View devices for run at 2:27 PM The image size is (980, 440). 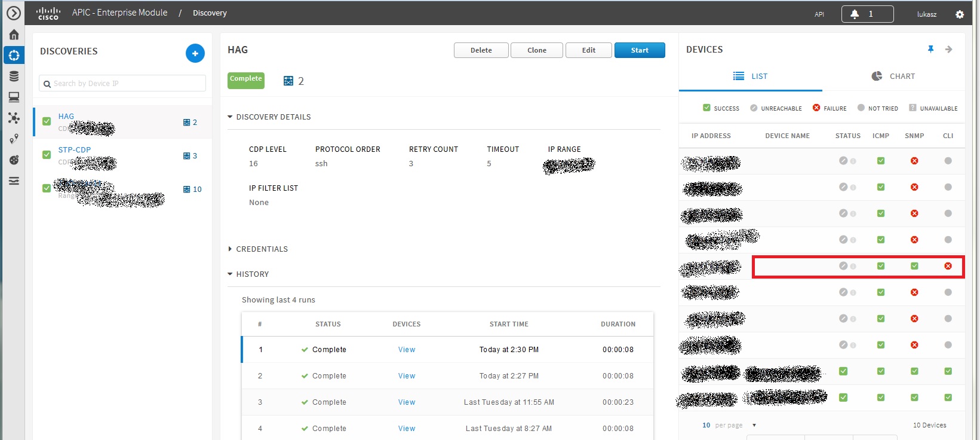tap(407, 376)
